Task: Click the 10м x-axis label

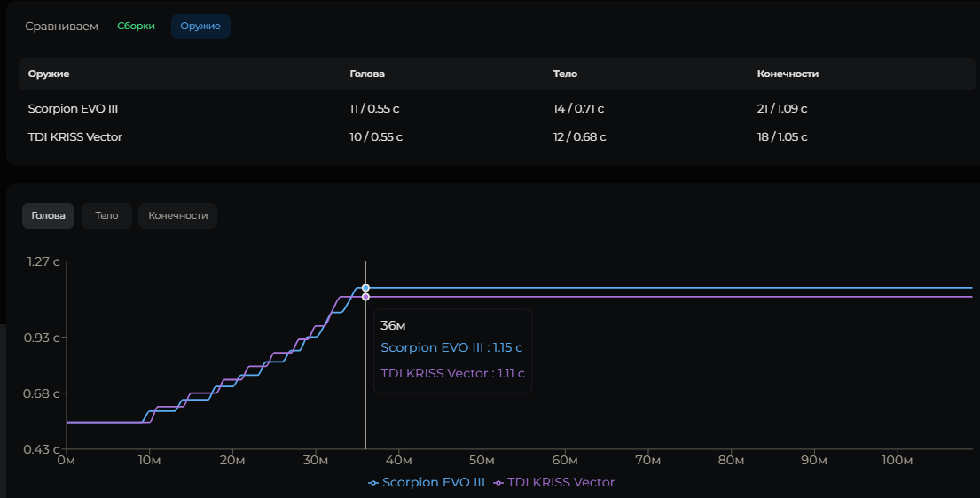Action: tap(149, 461)
